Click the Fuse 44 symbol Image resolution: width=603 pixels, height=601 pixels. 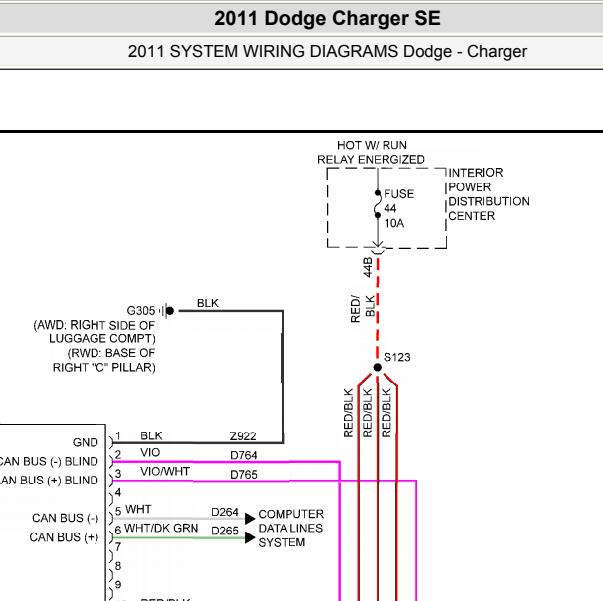(378, 204)
